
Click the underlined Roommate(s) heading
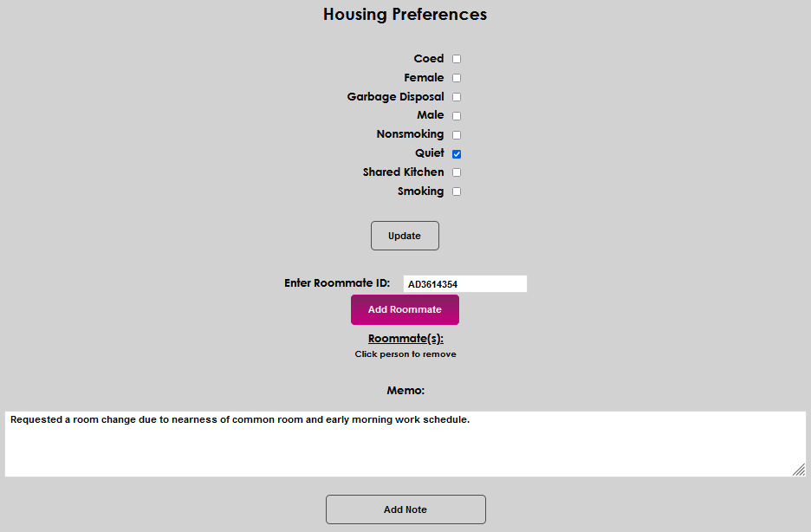tap(405, 338)
